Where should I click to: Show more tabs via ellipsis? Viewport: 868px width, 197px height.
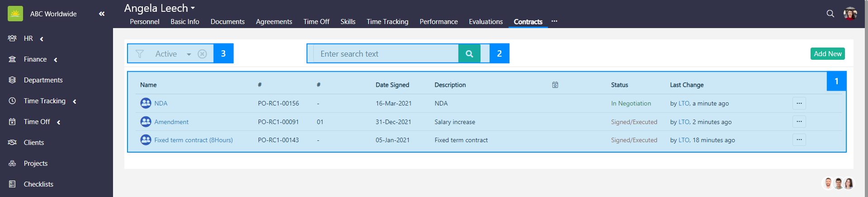(x=554, y=21)
